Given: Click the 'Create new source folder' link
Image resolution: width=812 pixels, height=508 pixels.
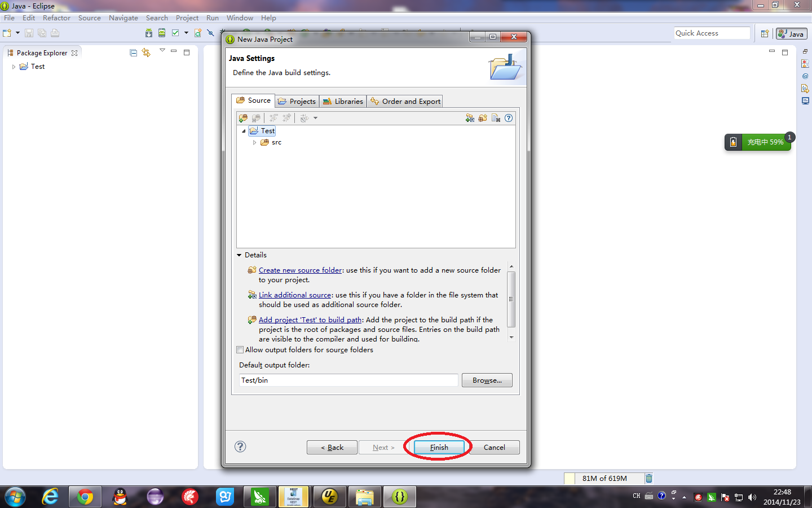Looking at the screenshot, I should (x=300, y=270).
